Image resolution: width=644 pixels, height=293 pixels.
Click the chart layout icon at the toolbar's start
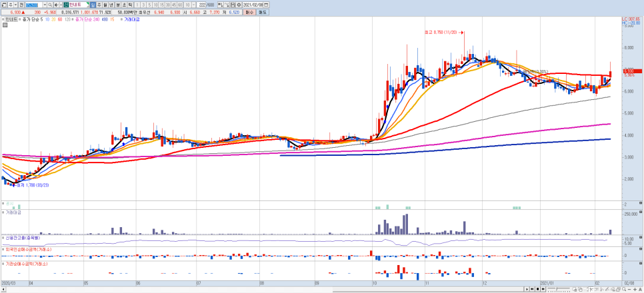(x=4, y=5)
